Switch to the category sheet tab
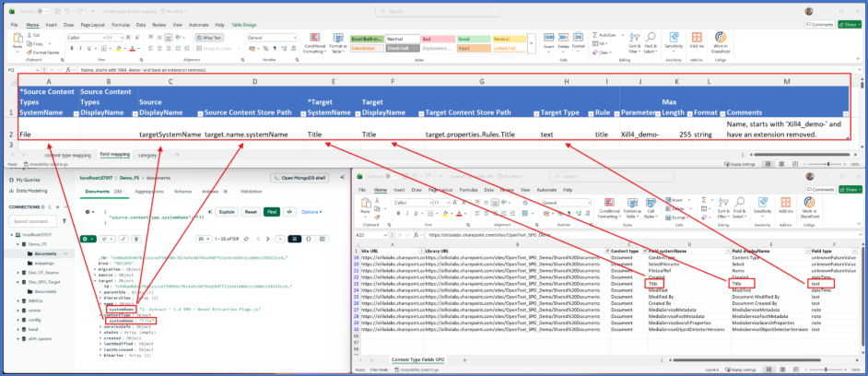 (147, 155)
